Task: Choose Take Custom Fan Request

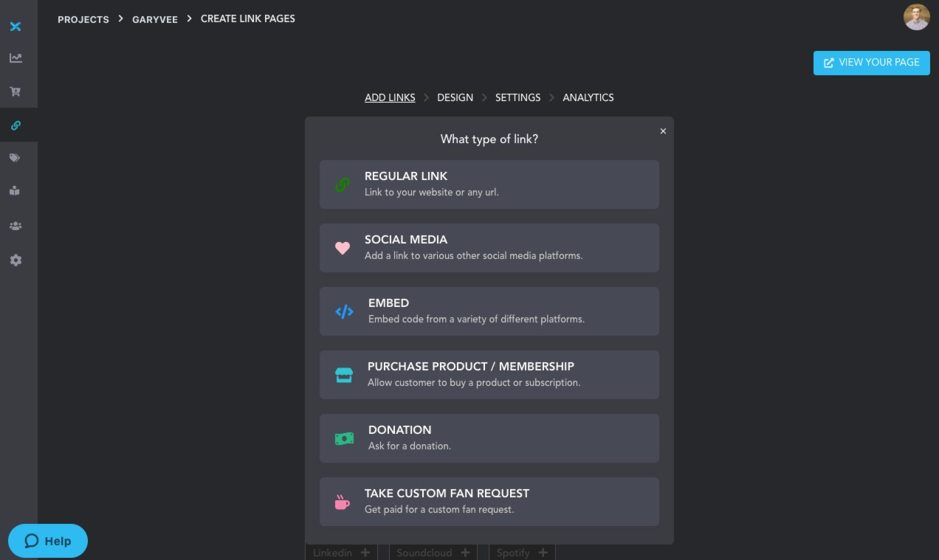Action: pos(489,501)
